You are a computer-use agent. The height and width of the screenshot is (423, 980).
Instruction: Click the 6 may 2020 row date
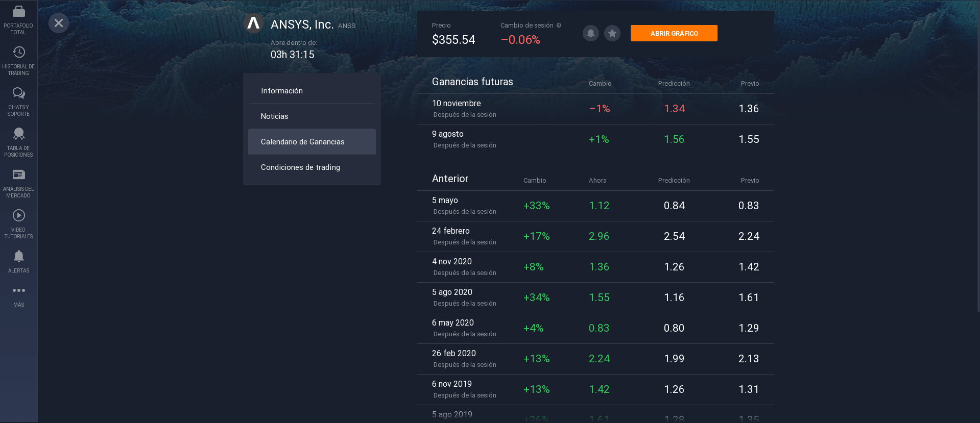pos(453,322)
